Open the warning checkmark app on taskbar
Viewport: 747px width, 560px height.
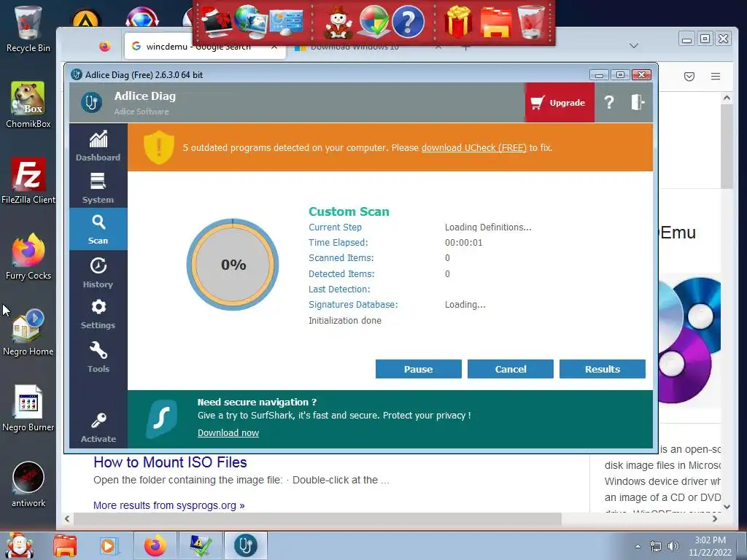tap(200, 545)
